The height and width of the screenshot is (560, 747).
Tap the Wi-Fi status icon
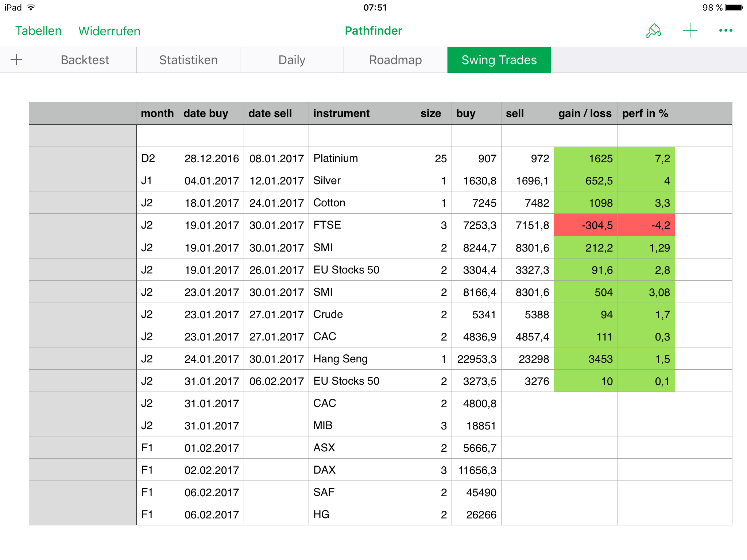pos(31,8)
